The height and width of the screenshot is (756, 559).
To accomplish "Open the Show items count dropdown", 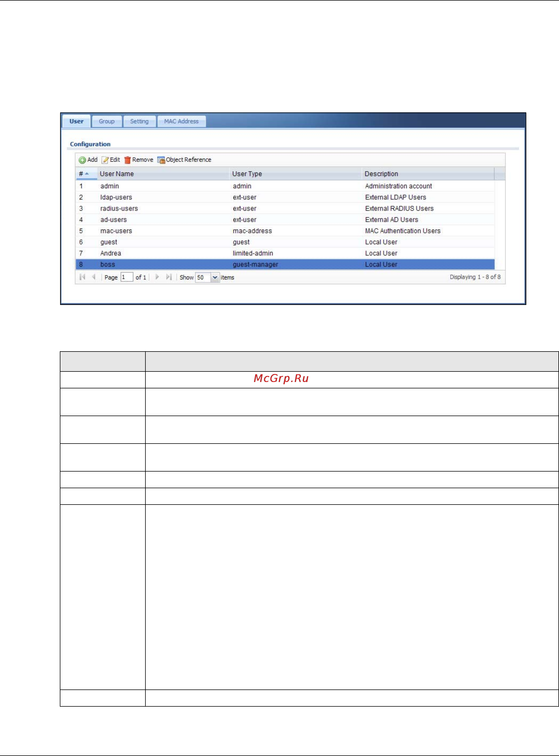I will pos(215,277).
